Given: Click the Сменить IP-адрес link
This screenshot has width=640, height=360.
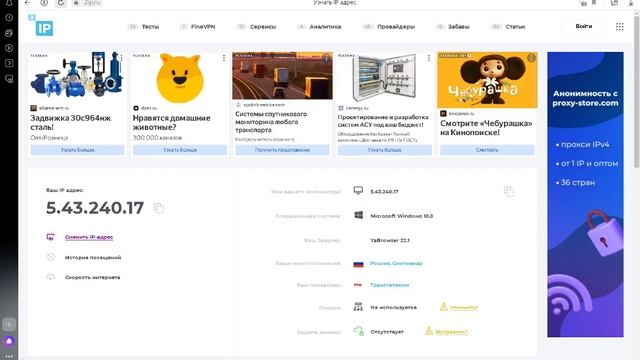Looking at the screenshot, I should (89, 237).
